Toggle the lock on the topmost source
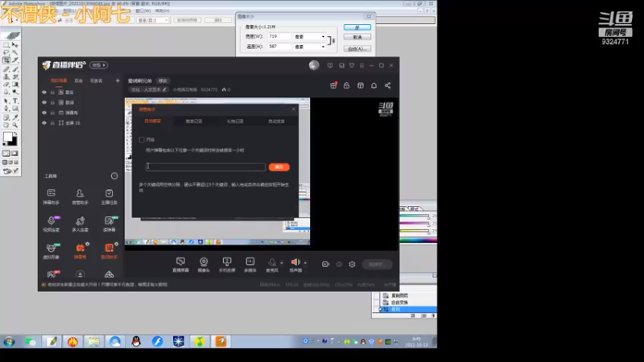 pos(52,93)
